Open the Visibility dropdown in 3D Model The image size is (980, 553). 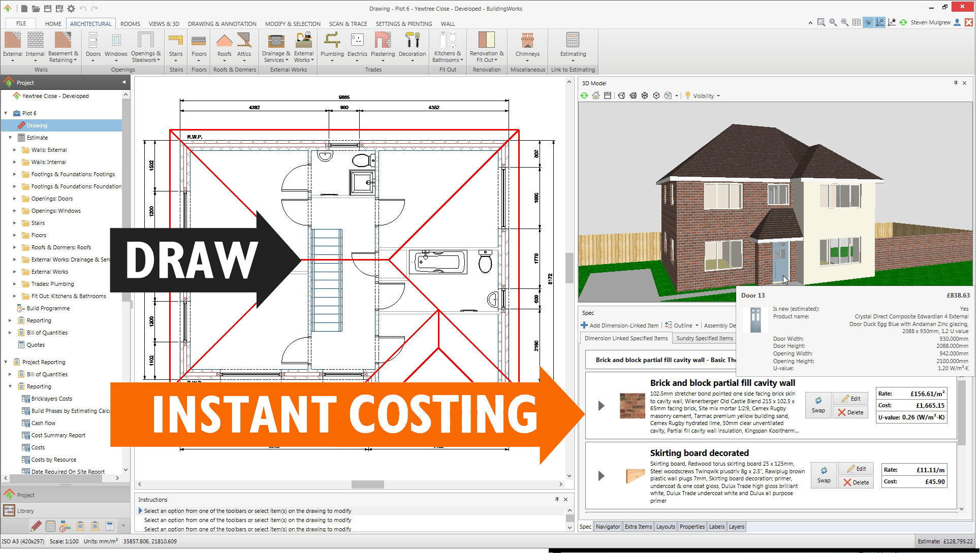point(703,95)
